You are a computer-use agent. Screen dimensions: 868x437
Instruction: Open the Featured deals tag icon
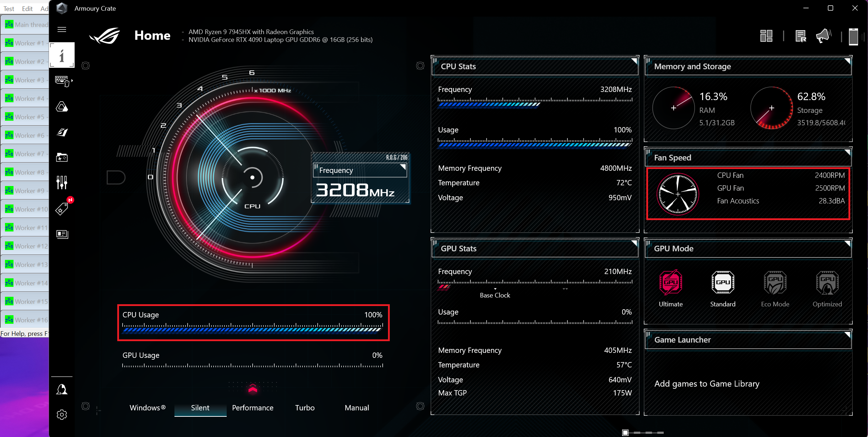click(62, 209)
